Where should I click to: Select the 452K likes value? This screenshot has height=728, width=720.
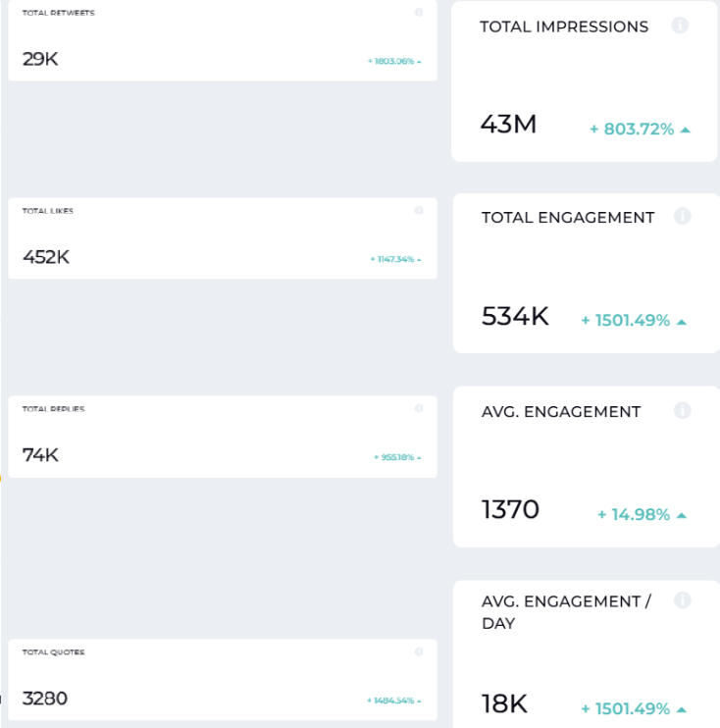[46, 257]
